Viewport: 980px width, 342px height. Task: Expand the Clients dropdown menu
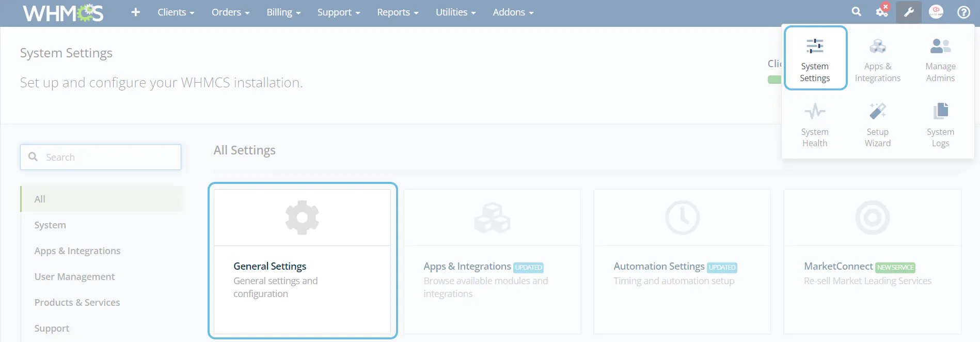[x=176, y=12]
